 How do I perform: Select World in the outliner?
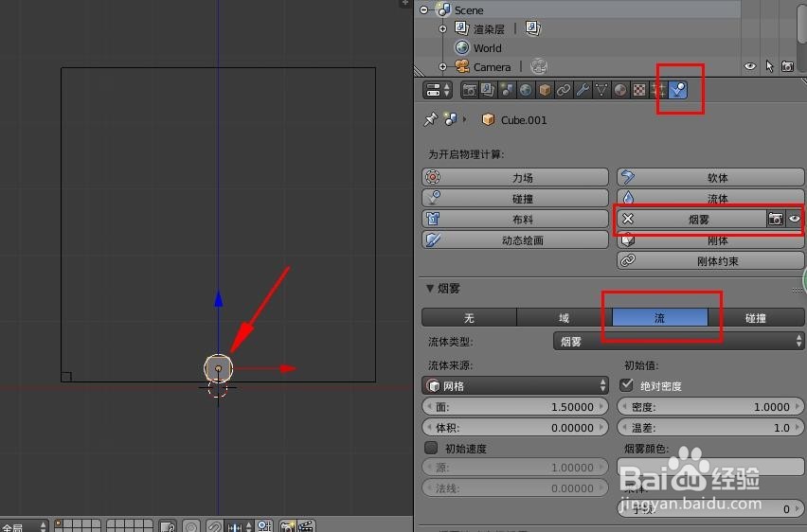(x=487, y=48)
